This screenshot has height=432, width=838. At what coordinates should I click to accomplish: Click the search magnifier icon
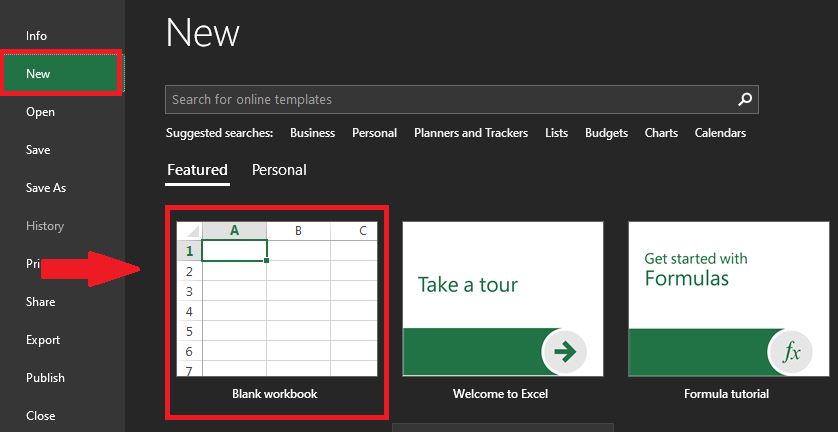pos(744,100)
